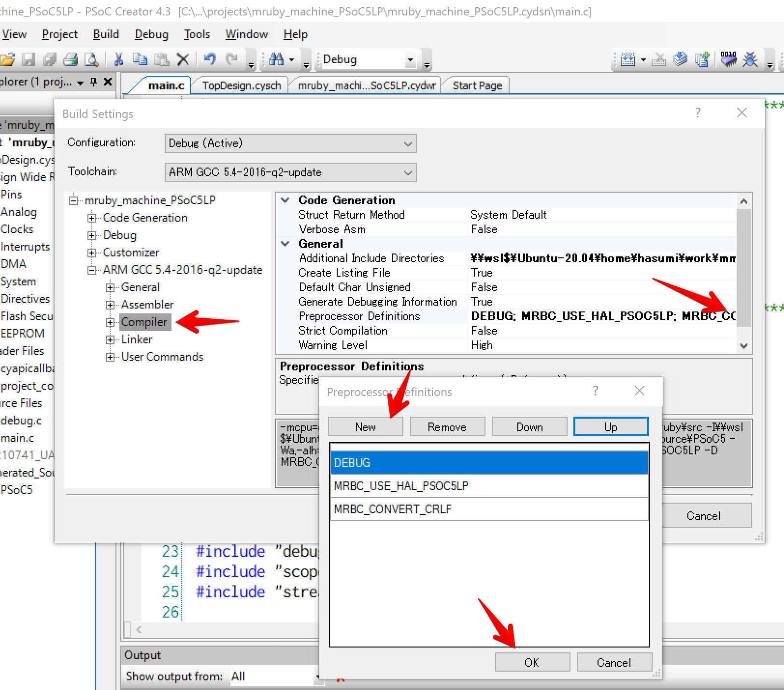Click the Debug bug toolbar icon
This screenshot has height=690, width=784.
750,59
